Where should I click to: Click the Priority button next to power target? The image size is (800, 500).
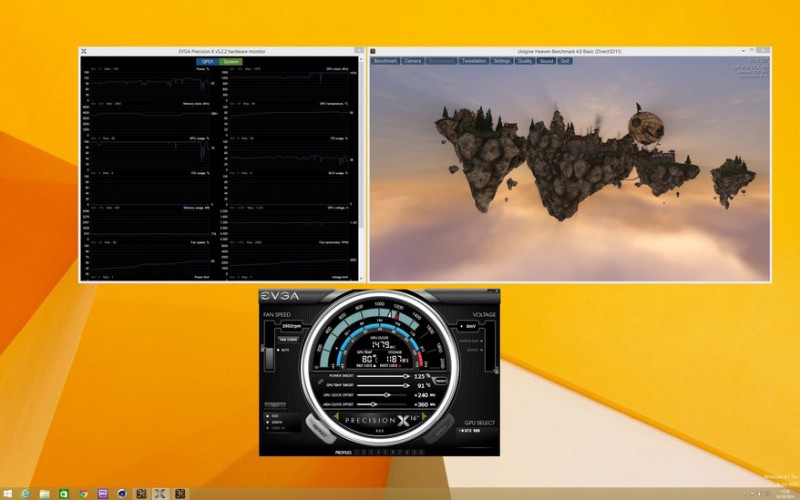[440, 381]
